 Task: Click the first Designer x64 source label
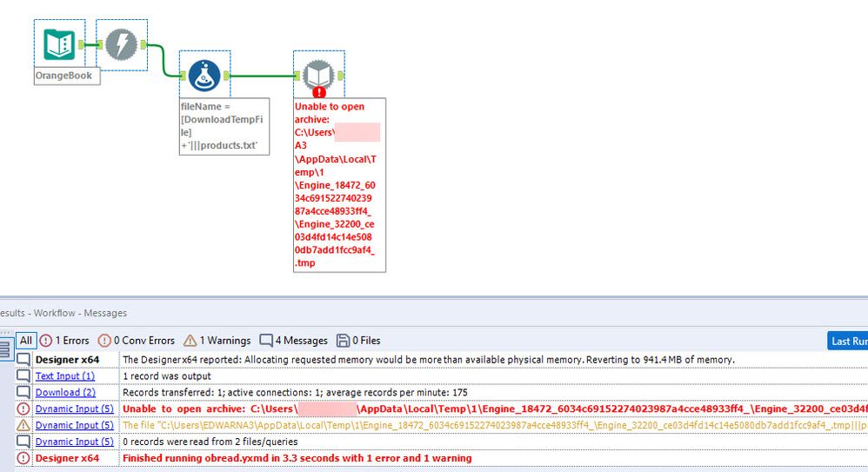67,360
